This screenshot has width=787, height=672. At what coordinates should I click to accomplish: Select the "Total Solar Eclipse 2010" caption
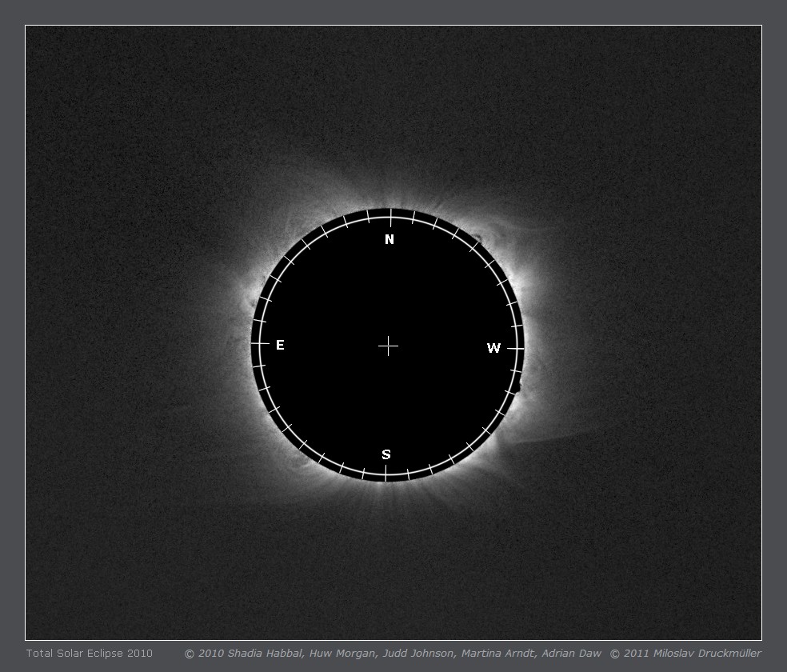click(89, 654)
